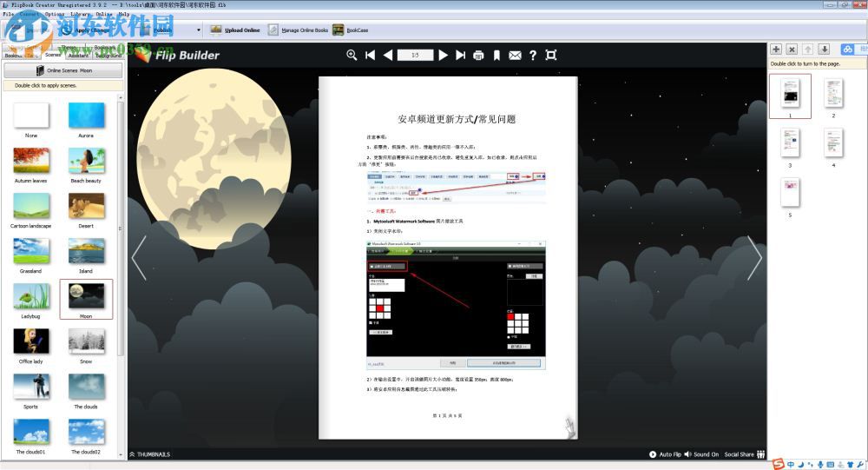
Task: Select page 4 thumbnail in pages panel
Action: (833, 143)
